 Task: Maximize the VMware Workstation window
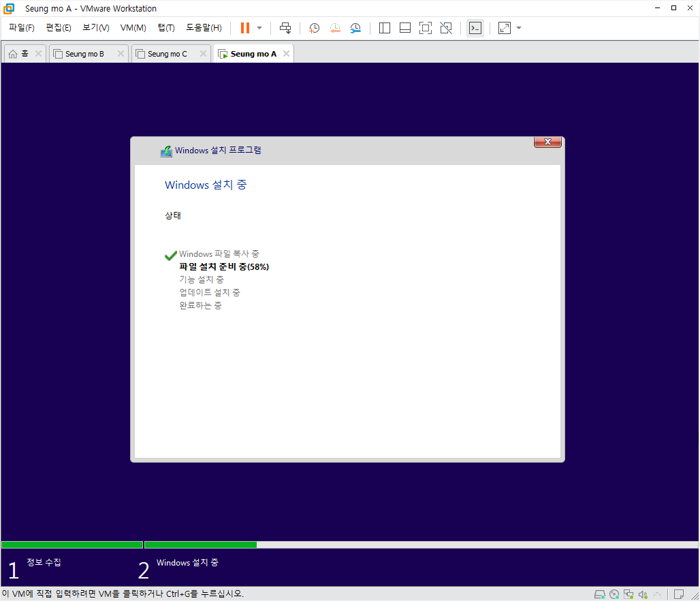coord(673,8)
